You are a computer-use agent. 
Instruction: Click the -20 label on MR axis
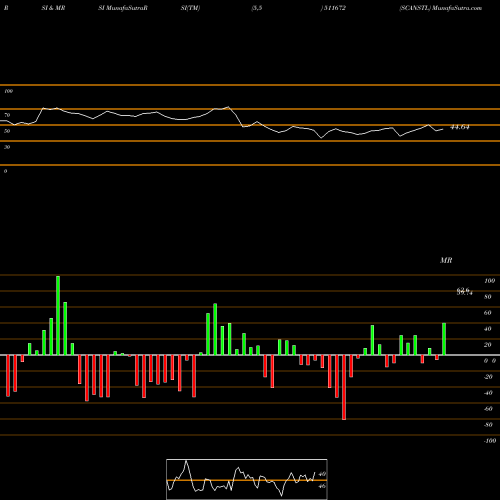point(488,377)
